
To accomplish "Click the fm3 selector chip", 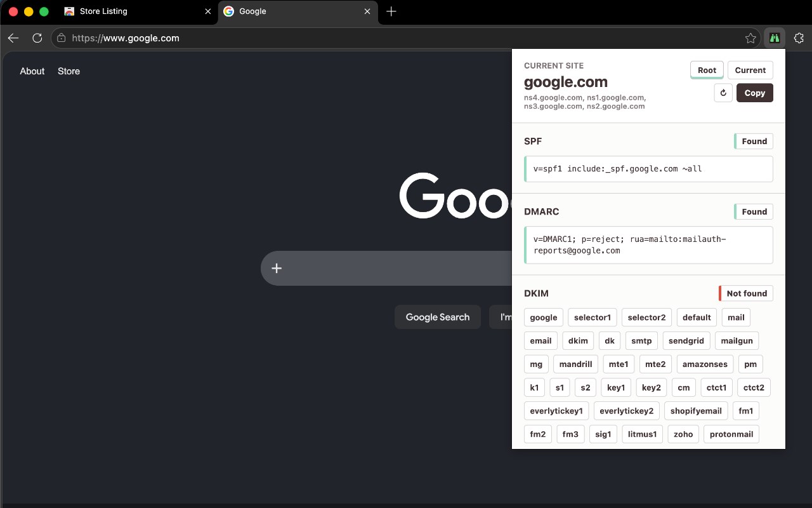I will tap(570, 434).
